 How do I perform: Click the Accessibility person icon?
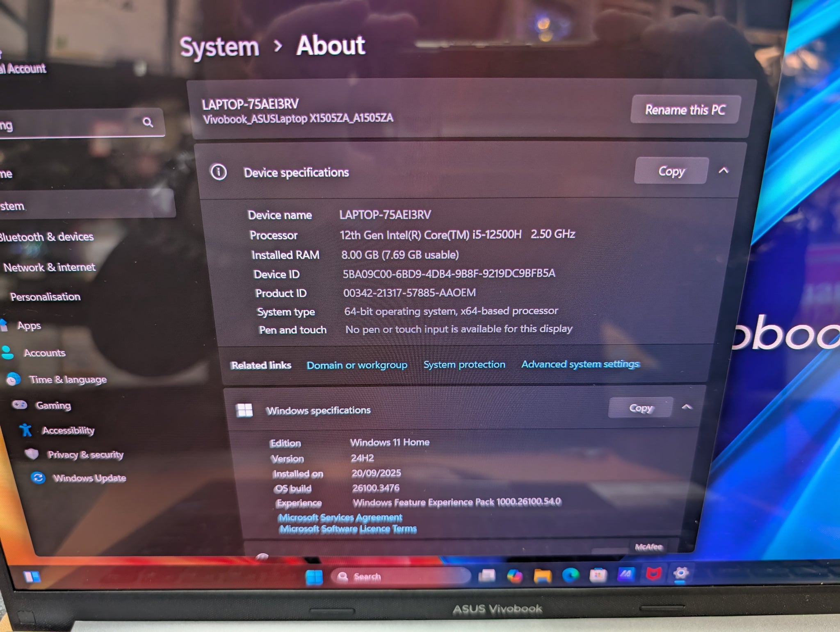click(25, 430)
